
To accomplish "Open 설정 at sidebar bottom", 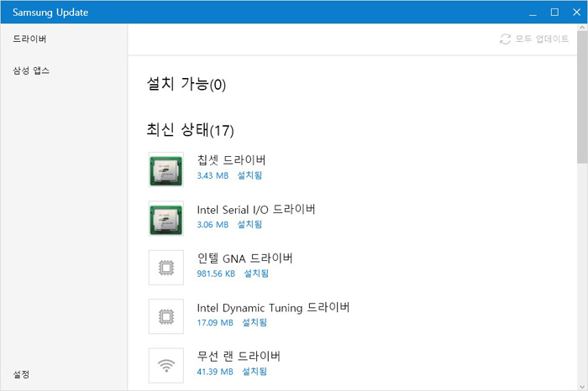I will point(21,374).
